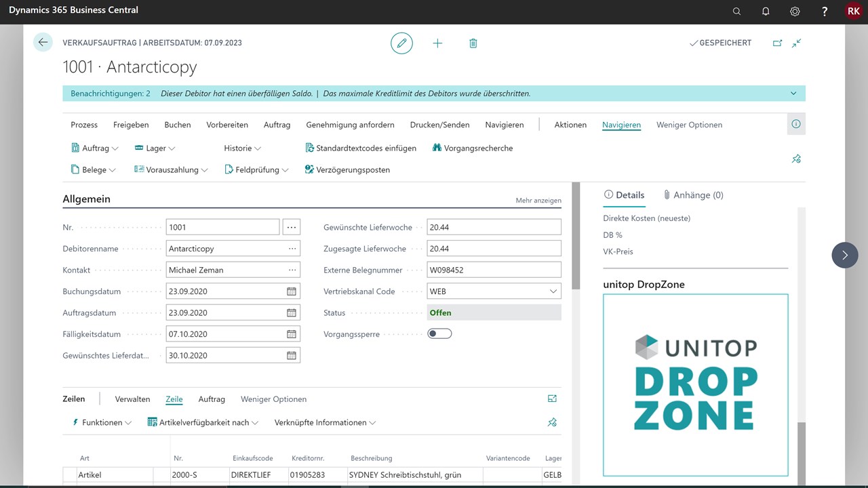Open the Prozess menu
Screen dimensions: 868x488
tap(84, 125)
